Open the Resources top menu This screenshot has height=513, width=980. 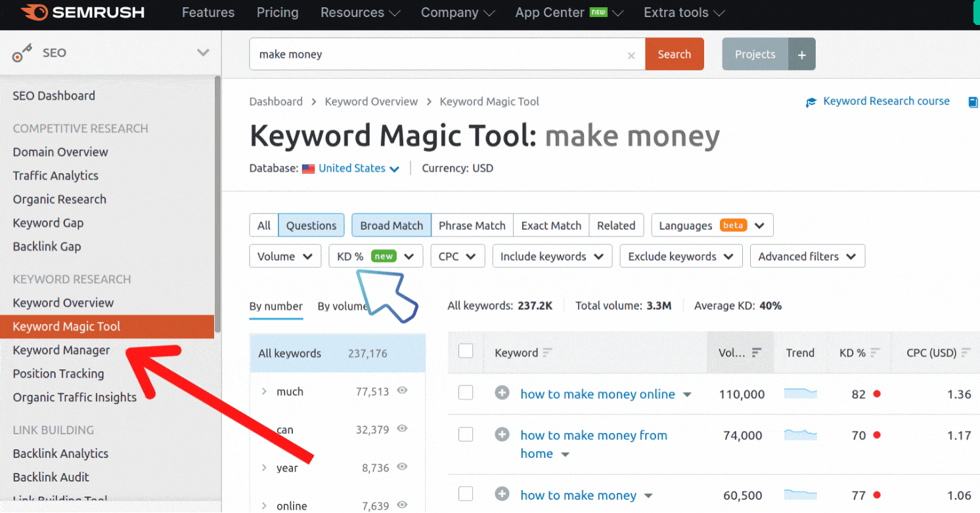pyautogui.click(x=361, y=12)
